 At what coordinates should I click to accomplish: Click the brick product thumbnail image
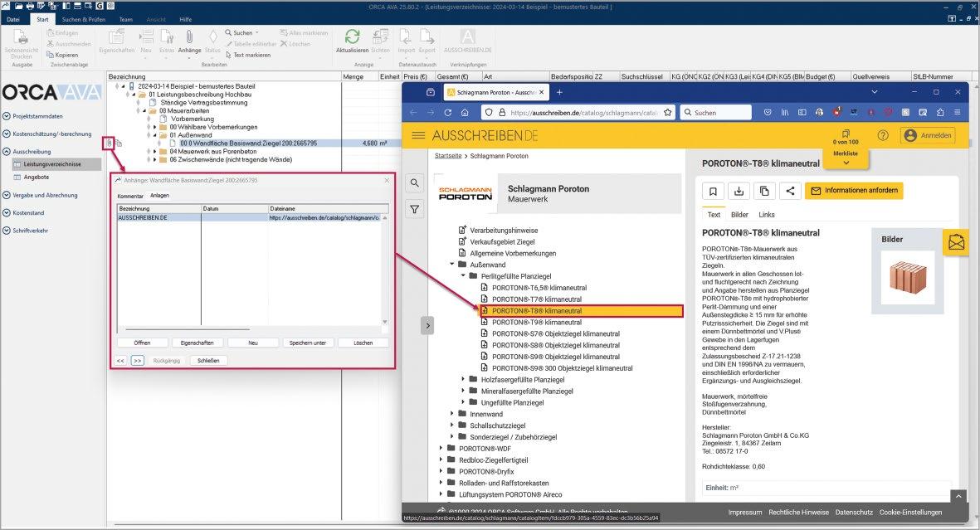908,278
